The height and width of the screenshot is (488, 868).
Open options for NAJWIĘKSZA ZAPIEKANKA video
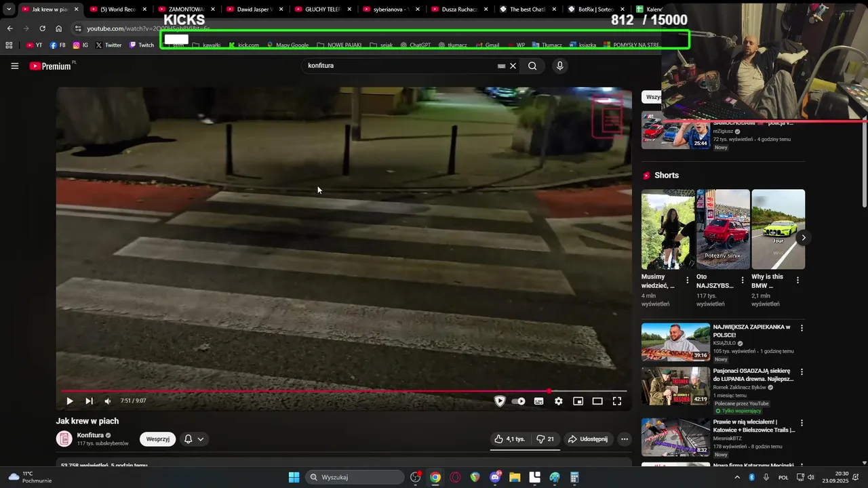coord(802,328)
